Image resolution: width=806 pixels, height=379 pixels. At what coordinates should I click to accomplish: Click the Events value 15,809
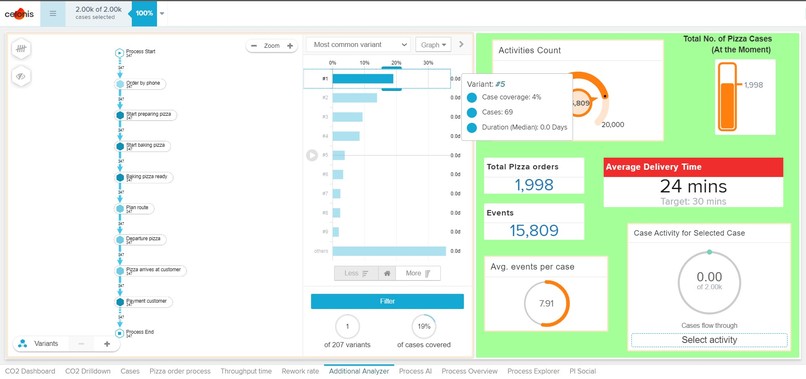[534, 230]
